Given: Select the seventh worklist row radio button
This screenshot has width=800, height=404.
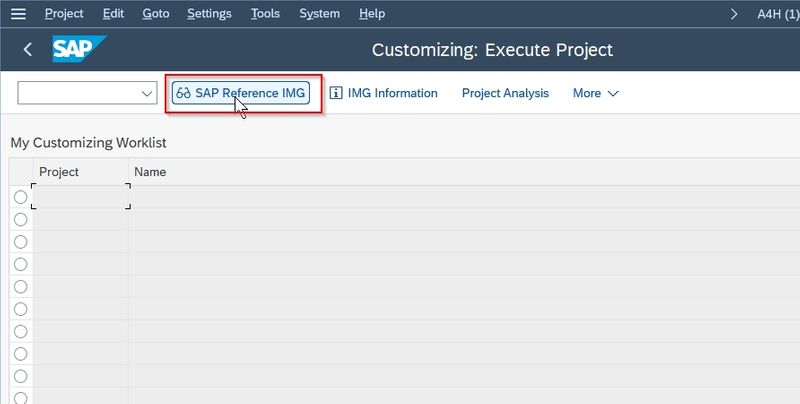Looking at the screenshot, I should (x=20, y=332).
